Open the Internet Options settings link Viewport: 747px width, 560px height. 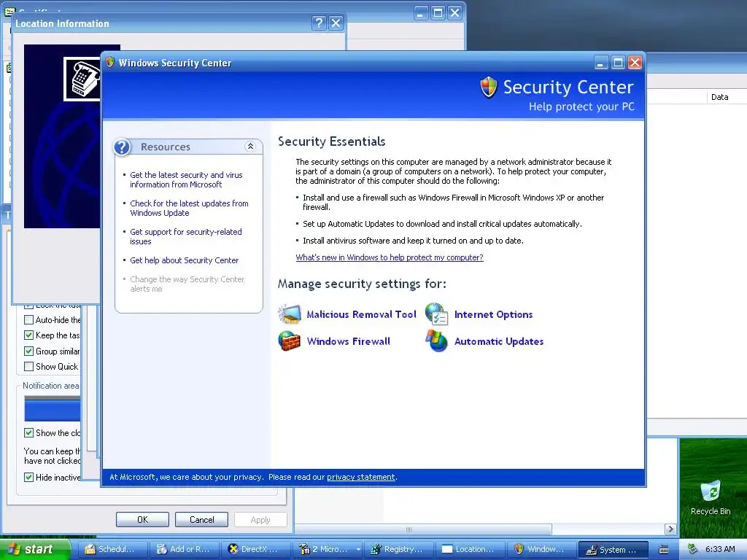pos(493,314)
